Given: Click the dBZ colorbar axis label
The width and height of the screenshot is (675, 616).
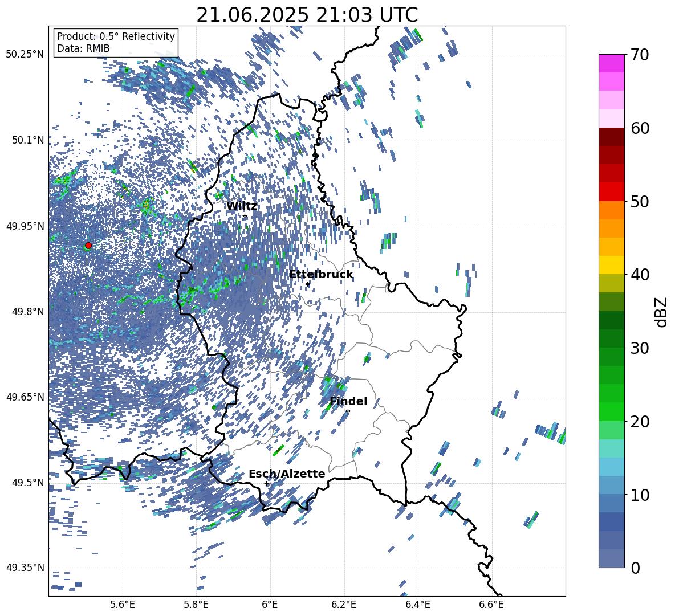Looking at the screenshot, I should pyautogui.click(x=661, y=312).
